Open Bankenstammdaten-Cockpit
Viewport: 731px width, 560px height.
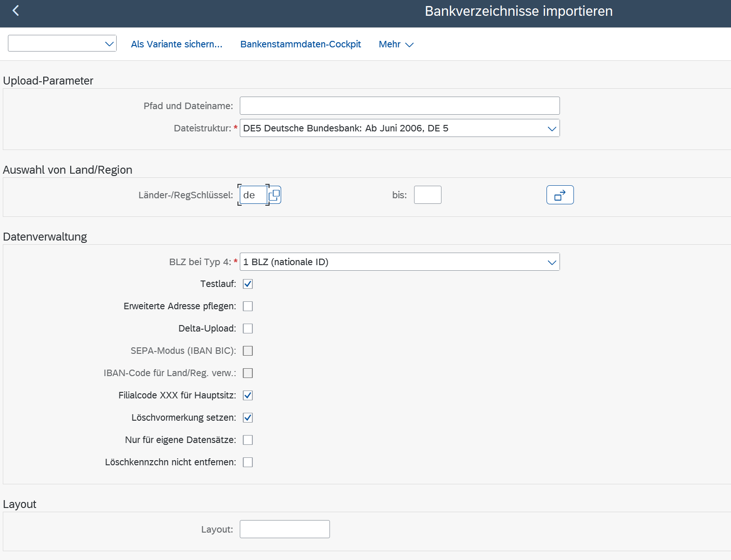click(300, 44)
